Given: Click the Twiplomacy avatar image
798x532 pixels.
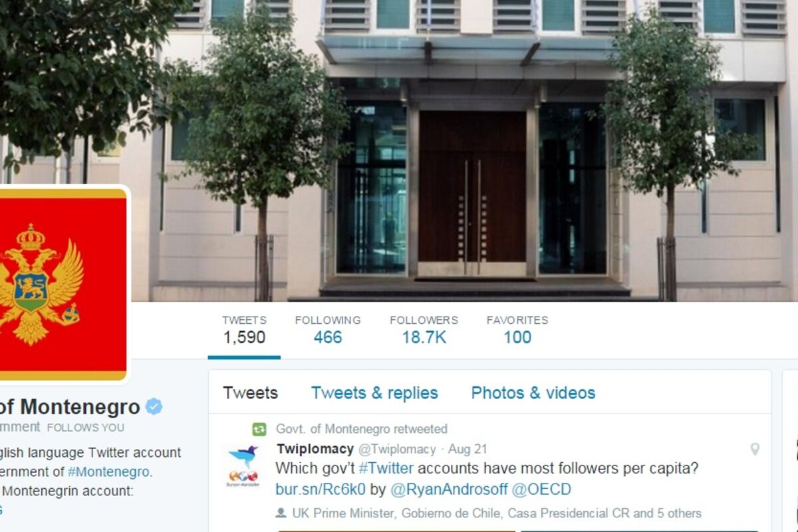Looking at the screenshot, I should [243, 466].
